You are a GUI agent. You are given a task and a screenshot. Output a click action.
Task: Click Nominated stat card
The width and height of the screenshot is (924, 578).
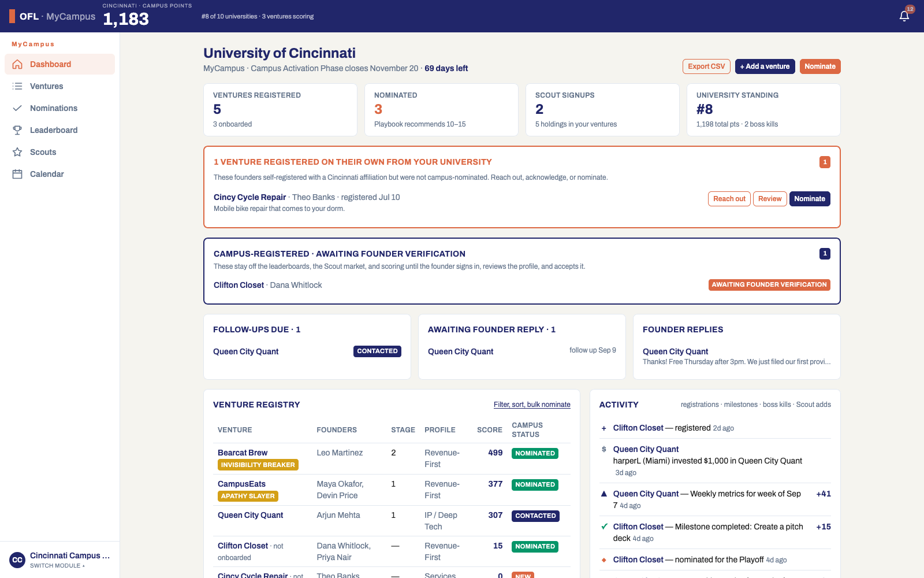[x=441, y=110]
